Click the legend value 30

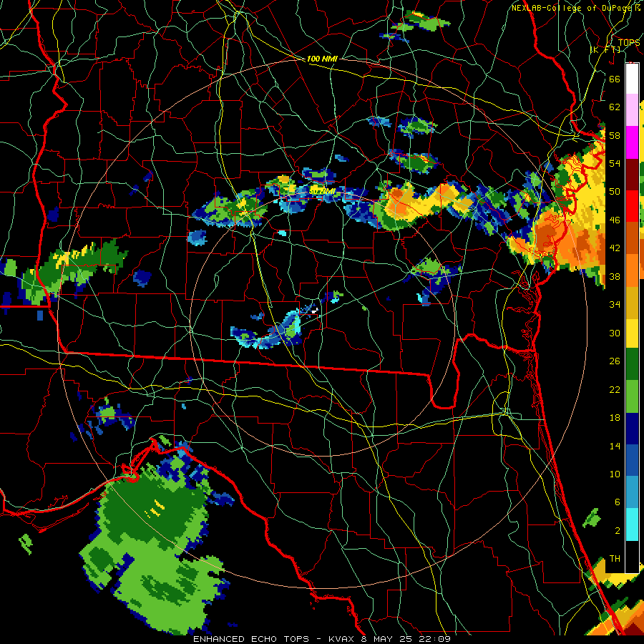pos(615,333)
